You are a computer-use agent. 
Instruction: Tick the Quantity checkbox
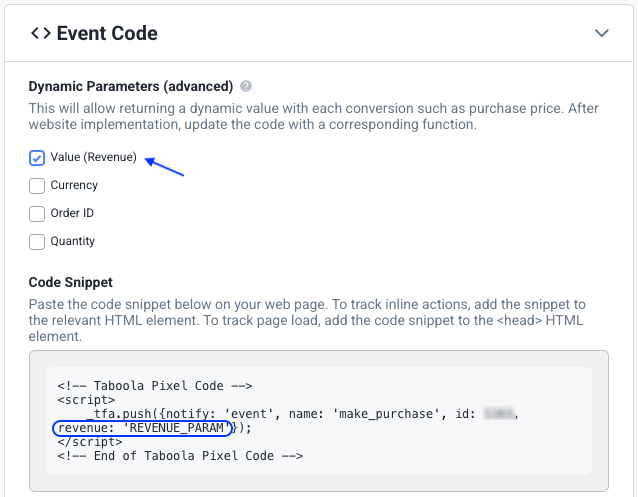tap(37, 241)
